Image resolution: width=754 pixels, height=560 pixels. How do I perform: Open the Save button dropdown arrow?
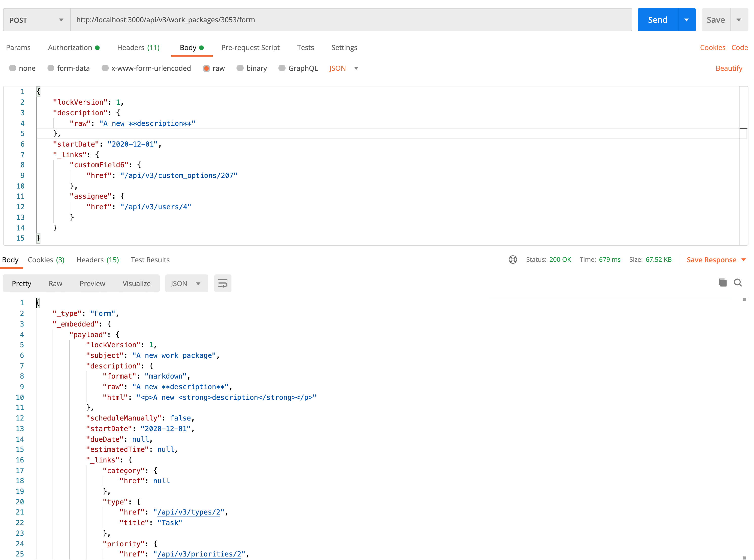(x=739, y=20)
